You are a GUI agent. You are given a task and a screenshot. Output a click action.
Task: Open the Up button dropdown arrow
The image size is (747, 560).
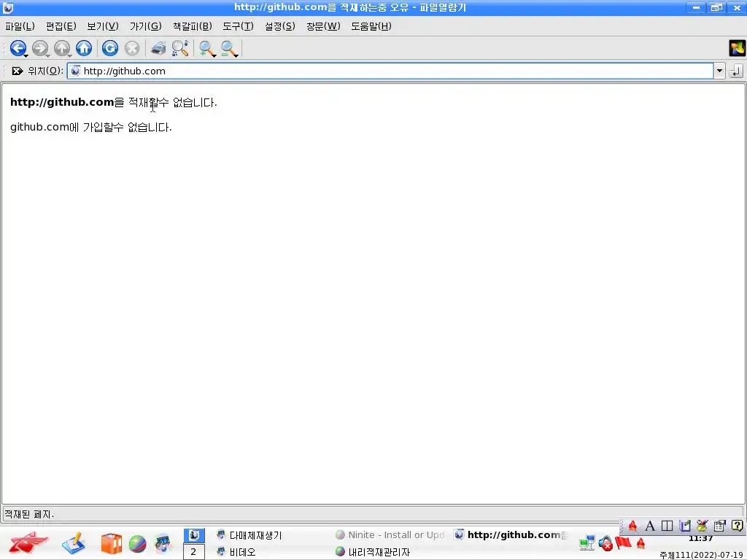coord(69,55)
